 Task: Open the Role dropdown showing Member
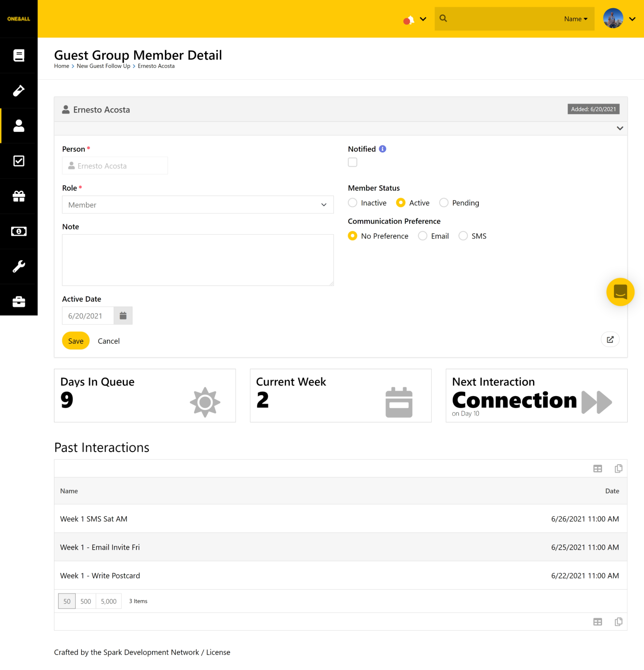(197, 205)
